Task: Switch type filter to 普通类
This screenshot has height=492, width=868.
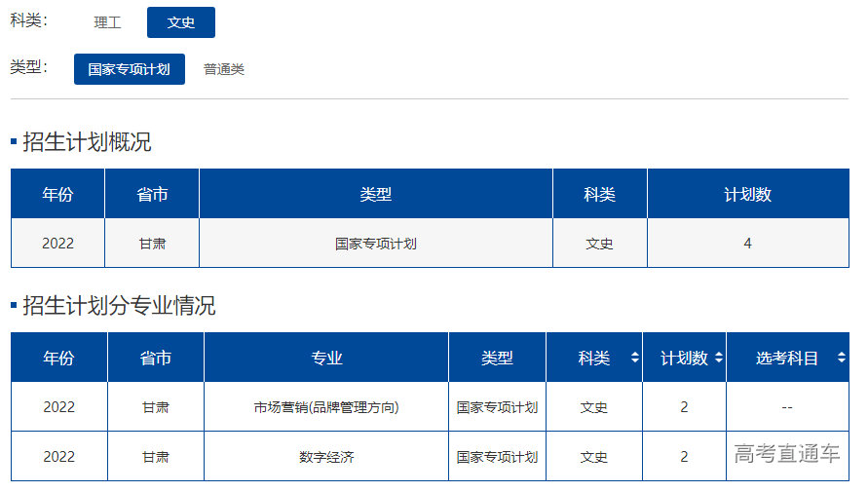Action: tap(224, 69)
